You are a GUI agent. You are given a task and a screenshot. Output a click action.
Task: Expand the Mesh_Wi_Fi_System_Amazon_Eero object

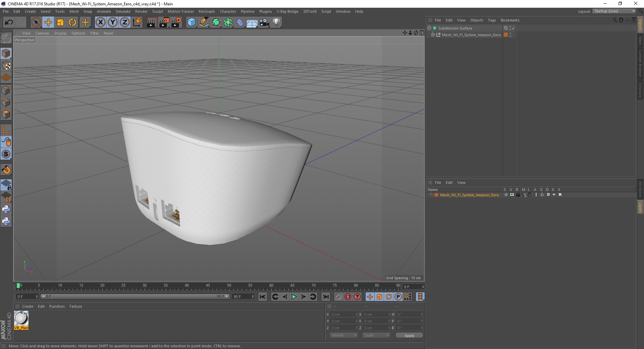[x=433, y=35]
